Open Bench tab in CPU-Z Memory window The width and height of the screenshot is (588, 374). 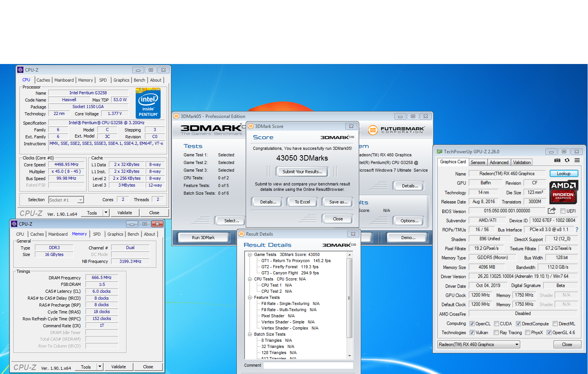pyautogui.click(x=133, y=234)
